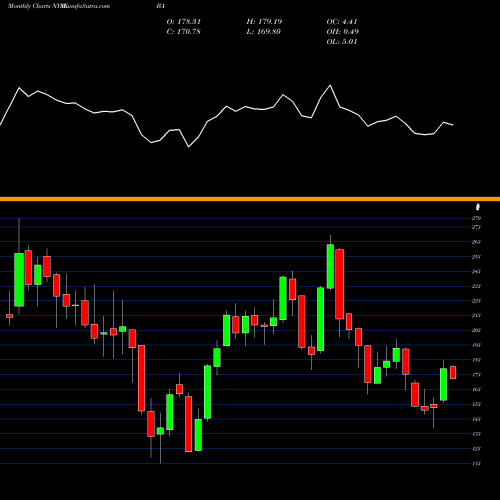The width and height of the screenshot is (500, 500).
Task: Click the 263 price axis label
Action: tap(476, 242)
